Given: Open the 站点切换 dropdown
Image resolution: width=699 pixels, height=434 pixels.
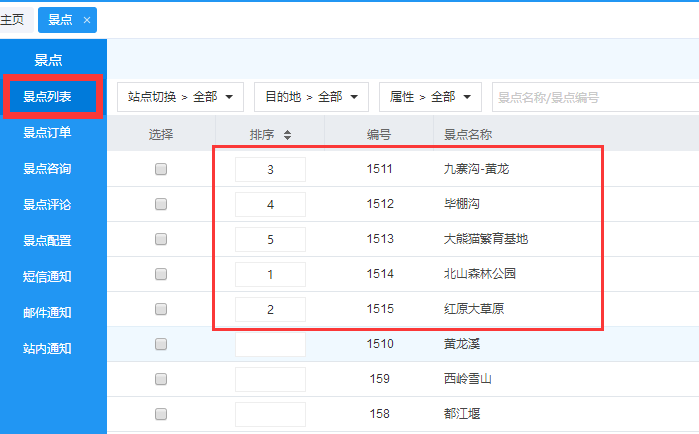Looking at the screenshot, I should pyautogui.click(x=180, y=97).
